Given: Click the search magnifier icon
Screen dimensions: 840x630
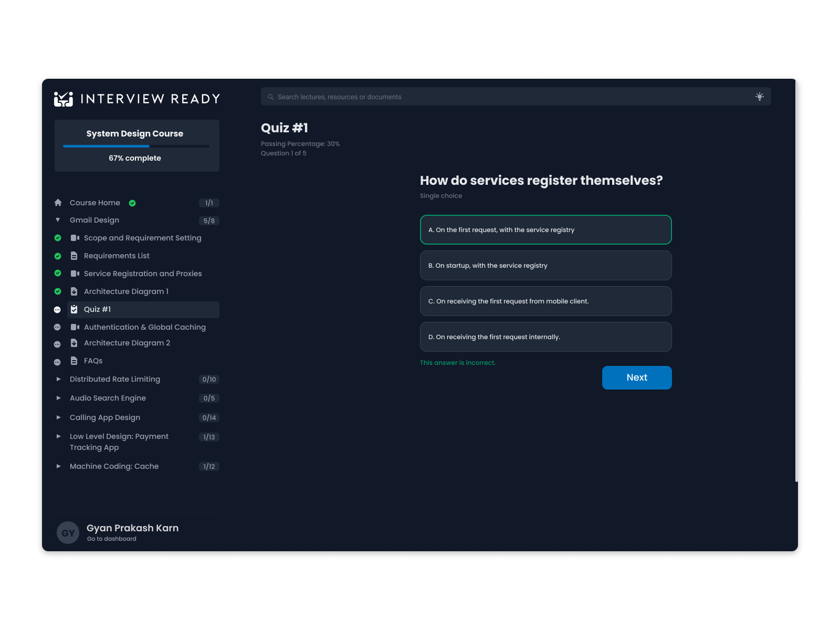Looking at the screenshot, I should [x=270, y=97].
